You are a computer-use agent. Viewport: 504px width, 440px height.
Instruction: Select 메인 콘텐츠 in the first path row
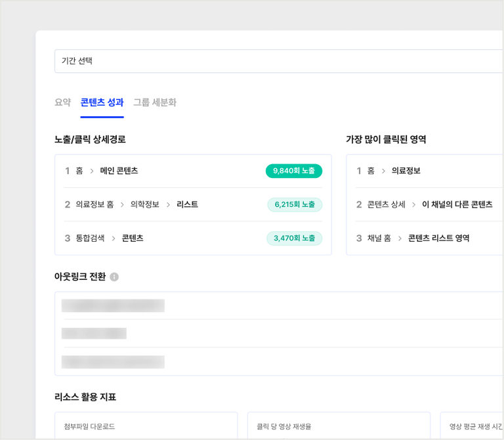[119, 171]
